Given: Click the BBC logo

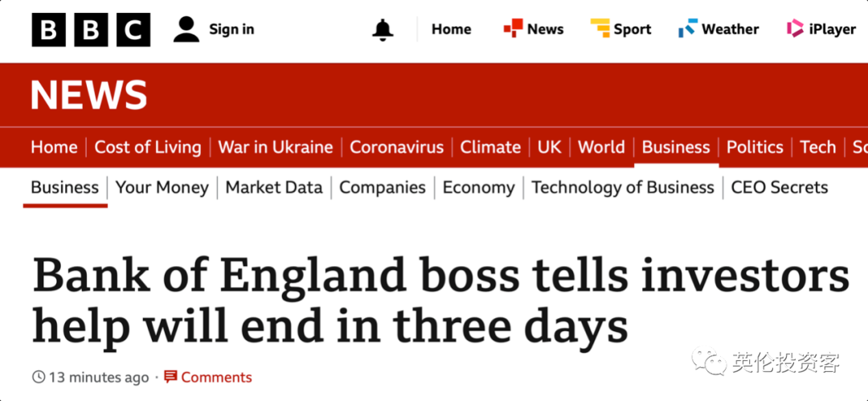Looking at the screenshot, I should point(91,30).
